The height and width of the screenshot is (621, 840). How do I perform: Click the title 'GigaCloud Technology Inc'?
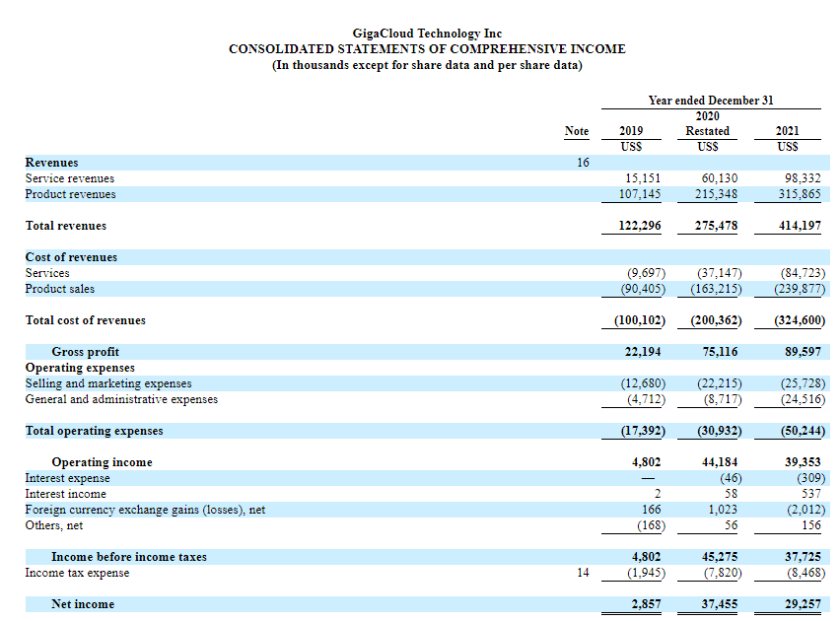(427, 34)
